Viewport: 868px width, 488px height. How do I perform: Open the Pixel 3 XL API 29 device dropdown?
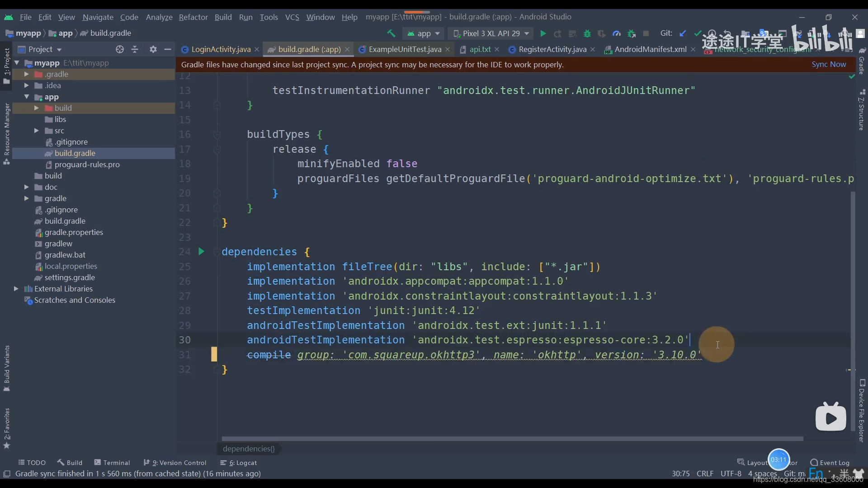[x=491, y=33]
